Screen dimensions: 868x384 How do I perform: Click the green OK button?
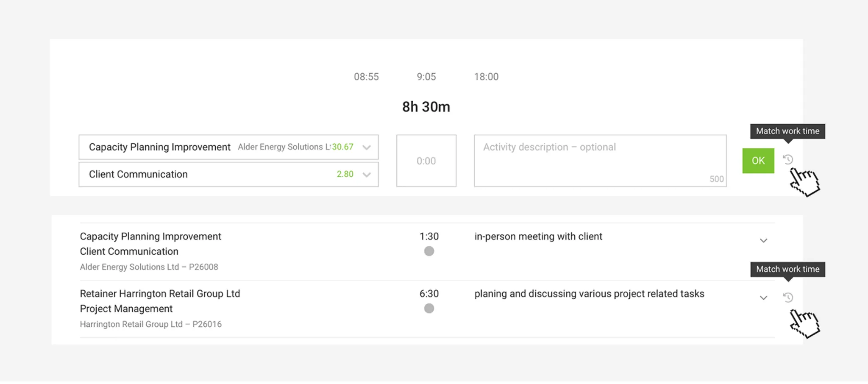[758, 161]
